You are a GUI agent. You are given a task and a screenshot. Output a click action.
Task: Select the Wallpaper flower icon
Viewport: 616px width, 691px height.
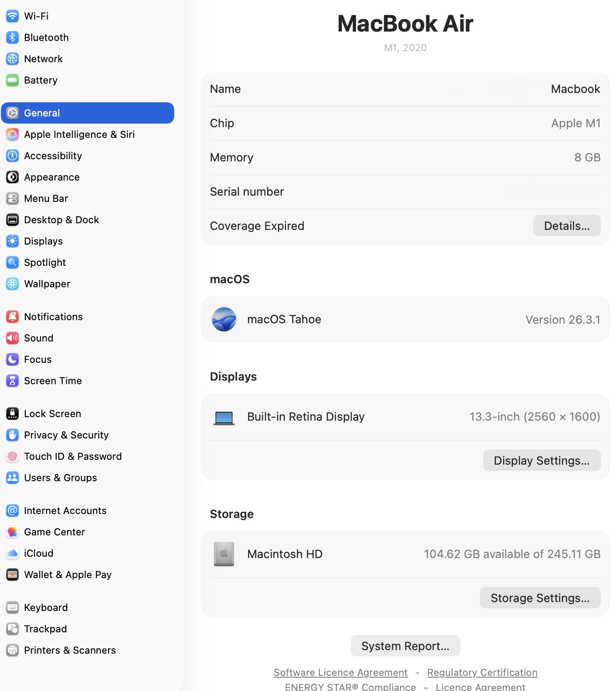12,284
